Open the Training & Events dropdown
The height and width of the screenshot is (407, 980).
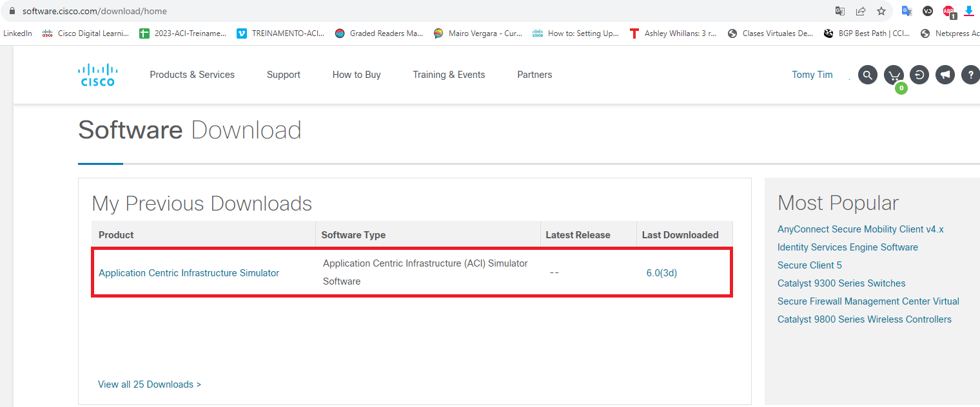pos(449,74)
